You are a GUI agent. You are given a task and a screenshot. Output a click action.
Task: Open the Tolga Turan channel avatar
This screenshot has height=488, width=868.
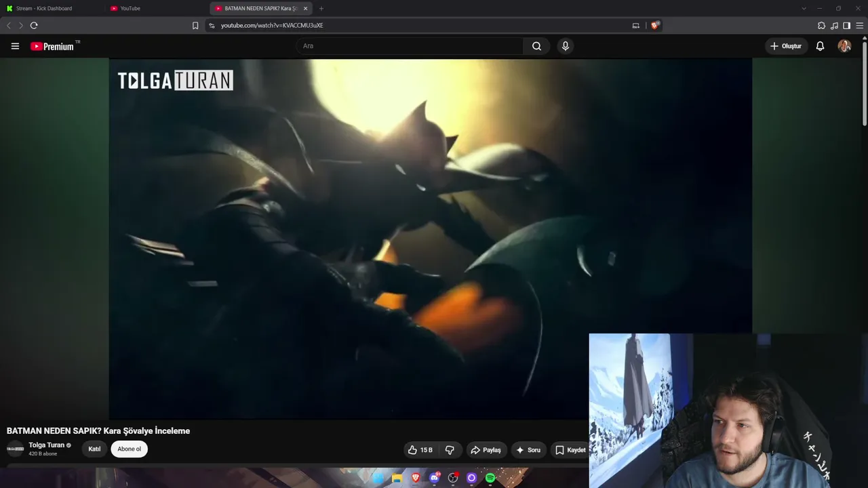click(15, 449)
